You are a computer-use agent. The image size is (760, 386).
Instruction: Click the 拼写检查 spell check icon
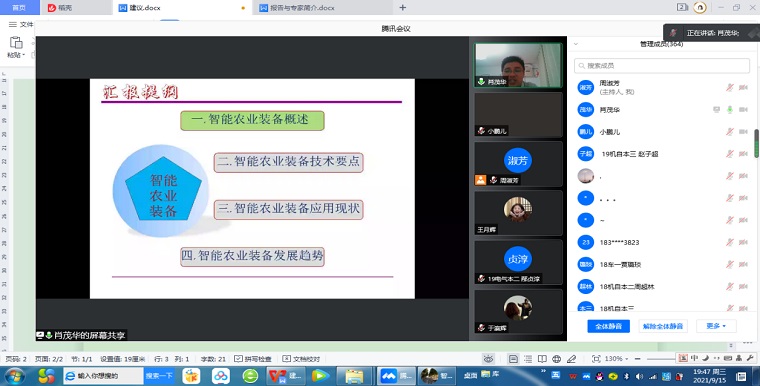238,359
